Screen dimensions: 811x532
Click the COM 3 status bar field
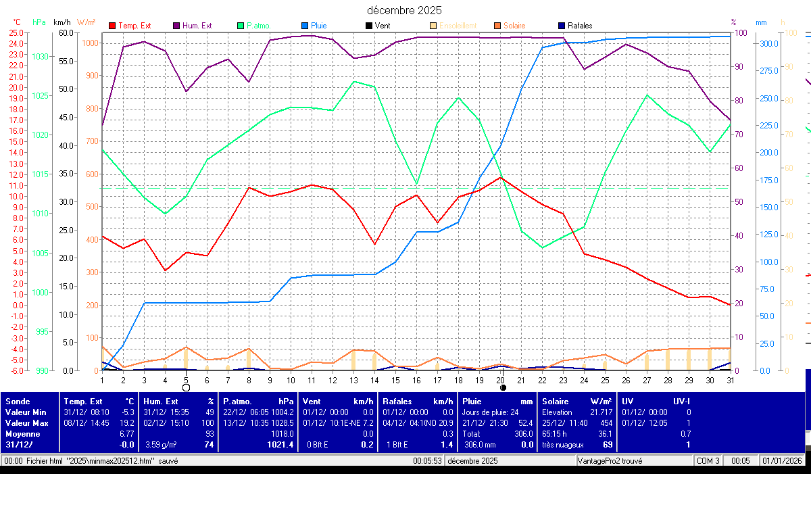point(708,460)
